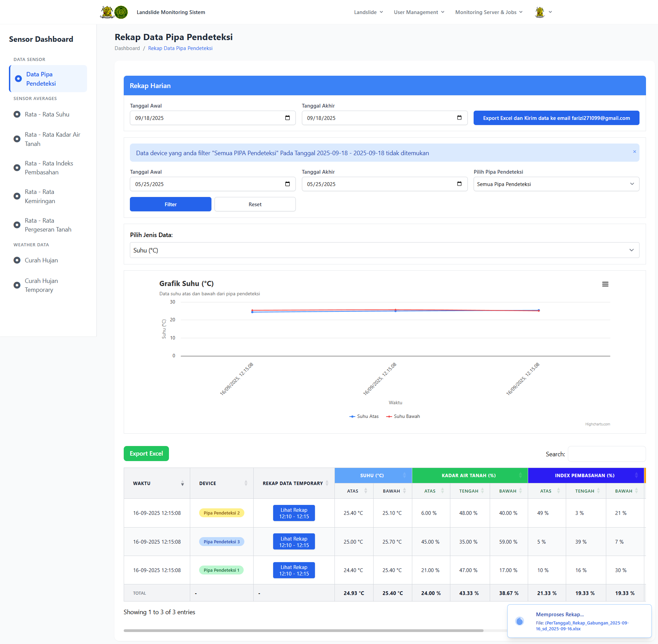Click the green Export Excel button
The image size is (658, 644).
pyautogui.click(x=146, y=454)
